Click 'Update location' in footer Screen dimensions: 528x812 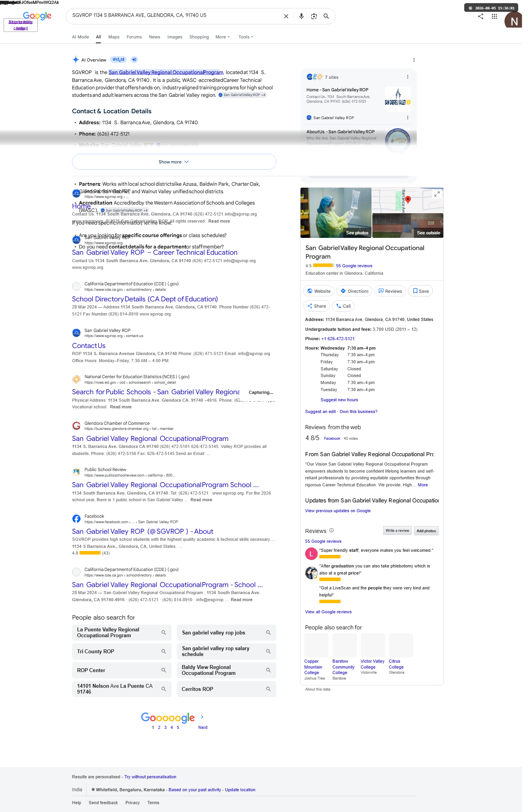point(240,790)
